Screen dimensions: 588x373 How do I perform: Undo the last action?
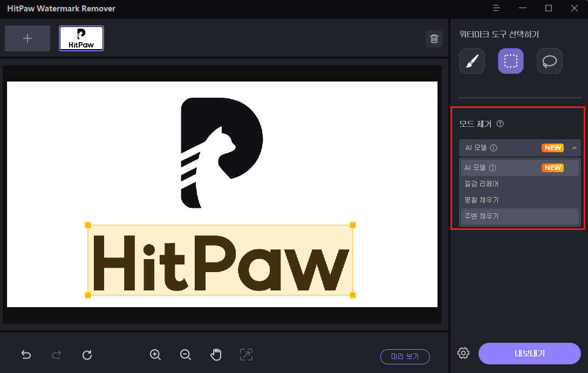(26, 355)
